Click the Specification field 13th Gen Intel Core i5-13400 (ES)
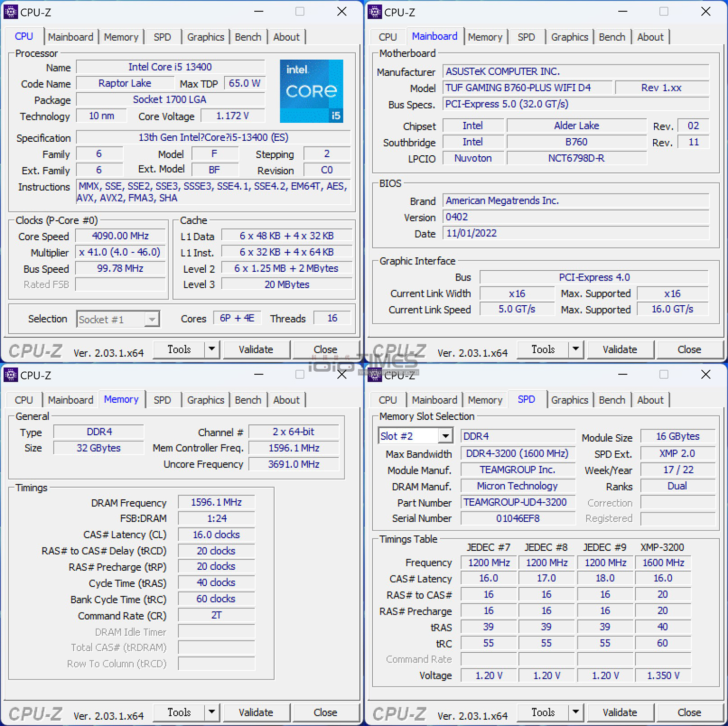Screen dimensions: 728x726 (213, 137)
